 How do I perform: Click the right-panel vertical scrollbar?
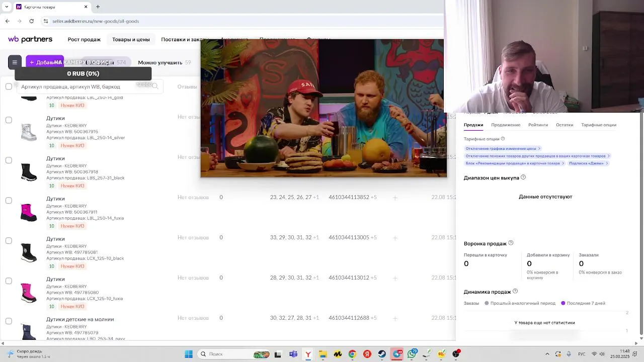pos(640,224)
